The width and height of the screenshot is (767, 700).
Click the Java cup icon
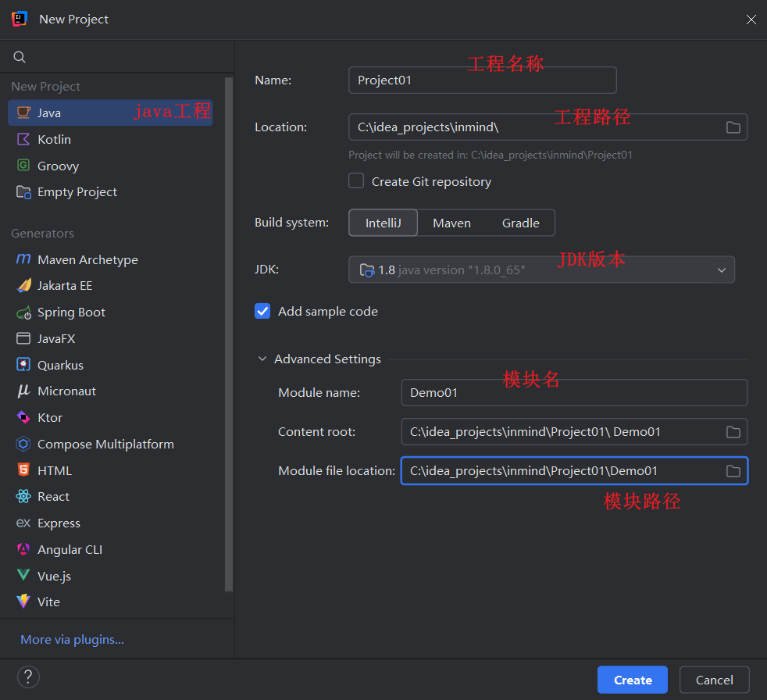[23, 112]
